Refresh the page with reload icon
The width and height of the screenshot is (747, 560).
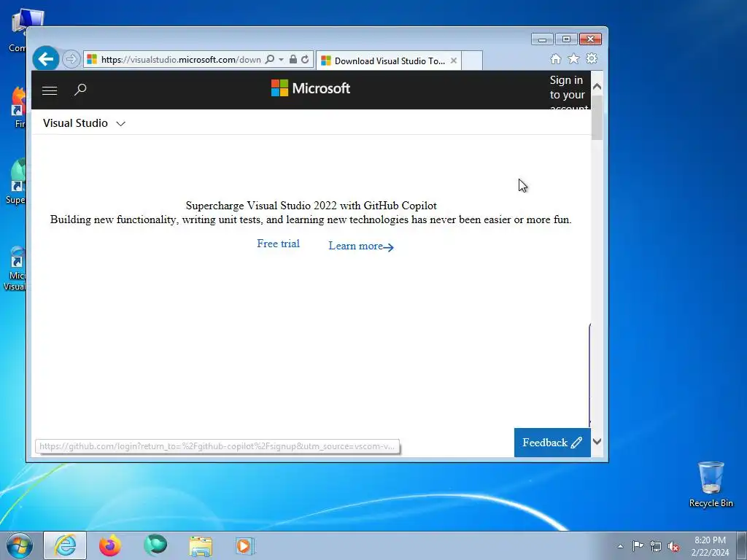coord(305,59)
